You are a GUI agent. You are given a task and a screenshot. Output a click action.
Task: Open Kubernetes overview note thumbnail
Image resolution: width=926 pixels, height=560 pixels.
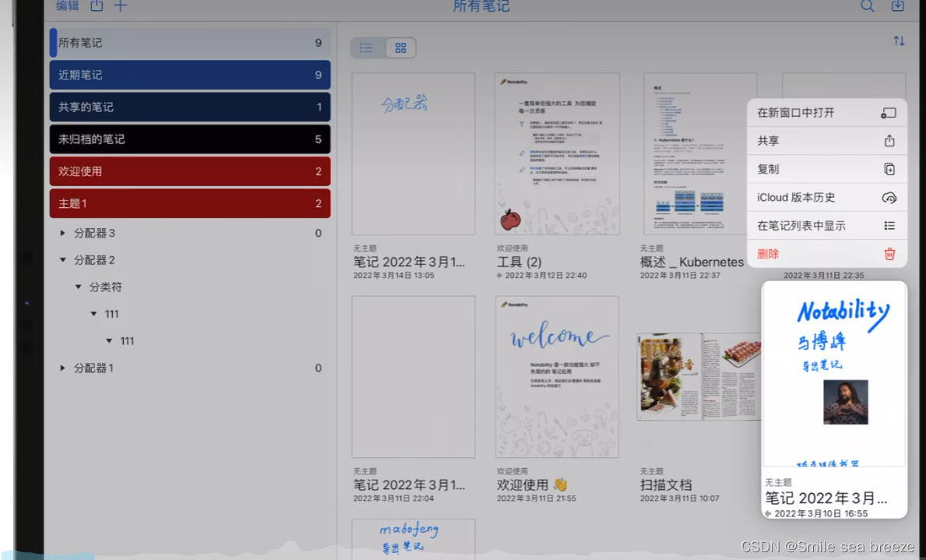[x=700, y=153]
